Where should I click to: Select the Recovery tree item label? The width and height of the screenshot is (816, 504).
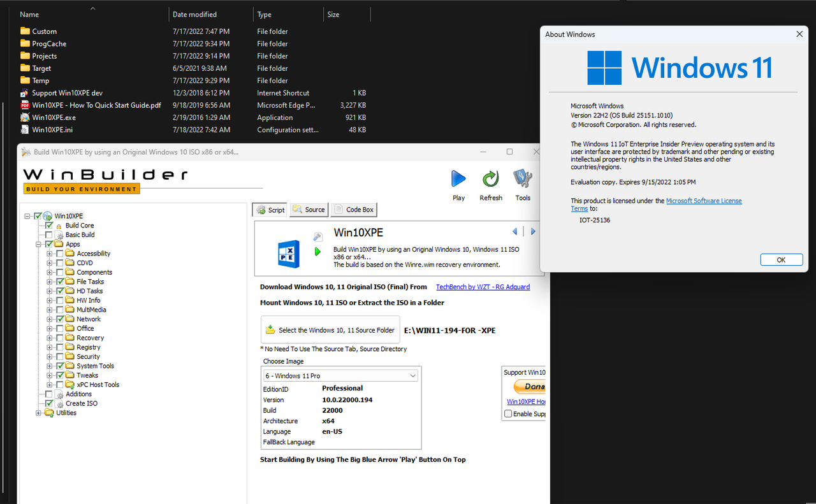(x=91, y=338)
